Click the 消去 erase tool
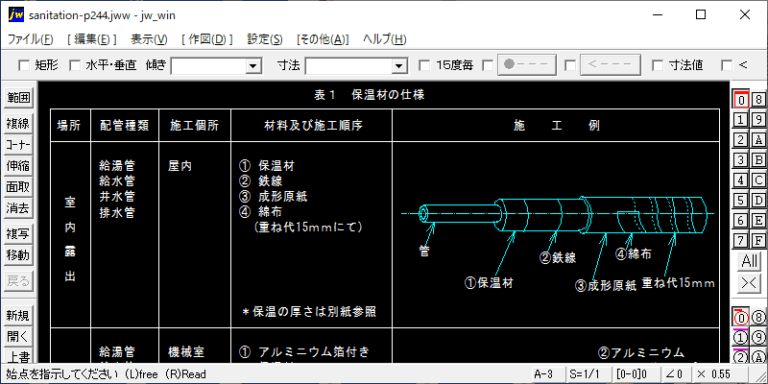 coord(18,208)
